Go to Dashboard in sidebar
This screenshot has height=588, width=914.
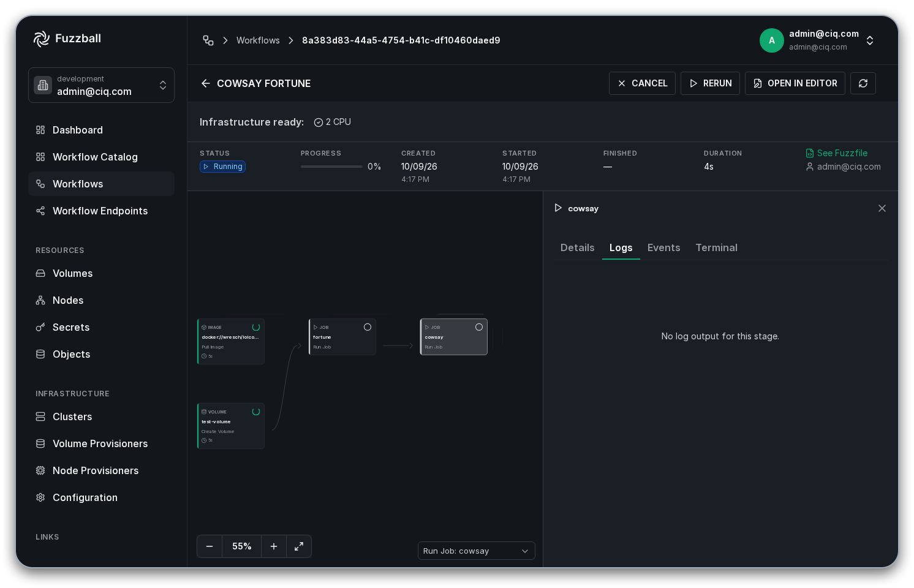coord(101,130)
